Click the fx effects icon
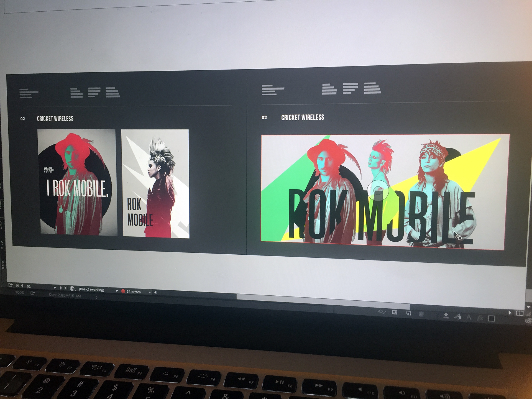The height and width of the screenshot is (399, 532). [x=480, y=318]
